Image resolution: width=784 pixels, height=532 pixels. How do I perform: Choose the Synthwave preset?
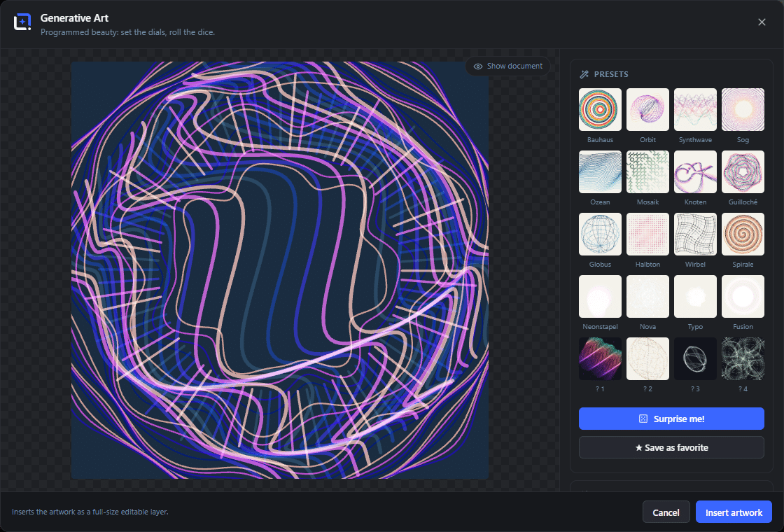coord(695,109)
